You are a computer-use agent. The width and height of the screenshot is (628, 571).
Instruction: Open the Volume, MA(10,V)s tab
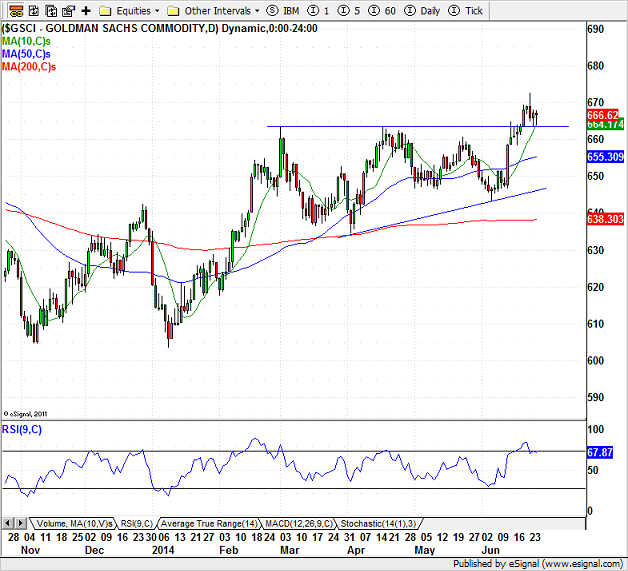74,523
